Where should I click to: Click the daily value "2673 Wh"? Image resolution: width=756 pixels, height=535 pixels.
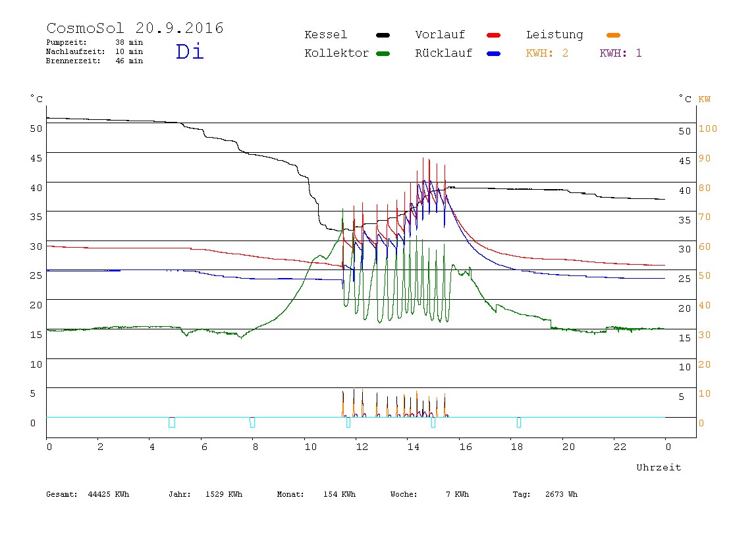(562, 494)
